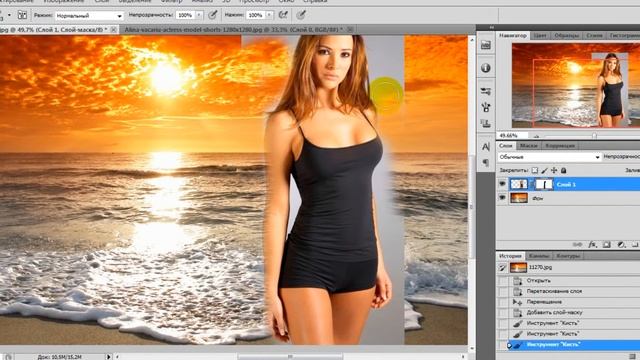Click the horizontal canvas scrollbar thumb
Screen dimensions: 640x360
(x=290, y=357)
